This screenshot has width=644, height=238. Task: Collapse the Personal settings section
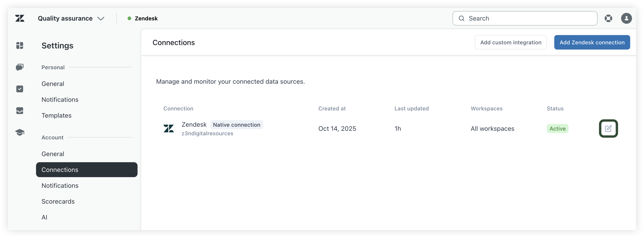click(53, 67)
